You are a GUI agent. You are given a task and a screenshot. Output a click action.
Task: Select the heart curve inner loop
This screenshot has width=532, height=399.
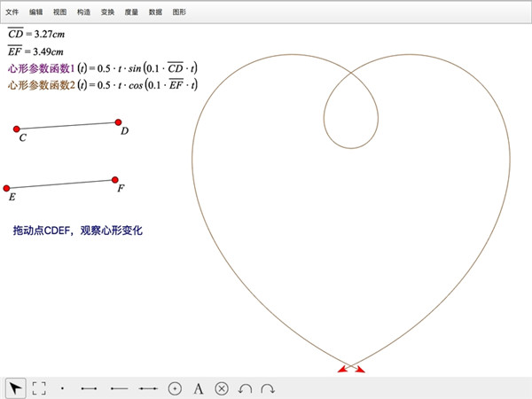click(x=351, y=148)
